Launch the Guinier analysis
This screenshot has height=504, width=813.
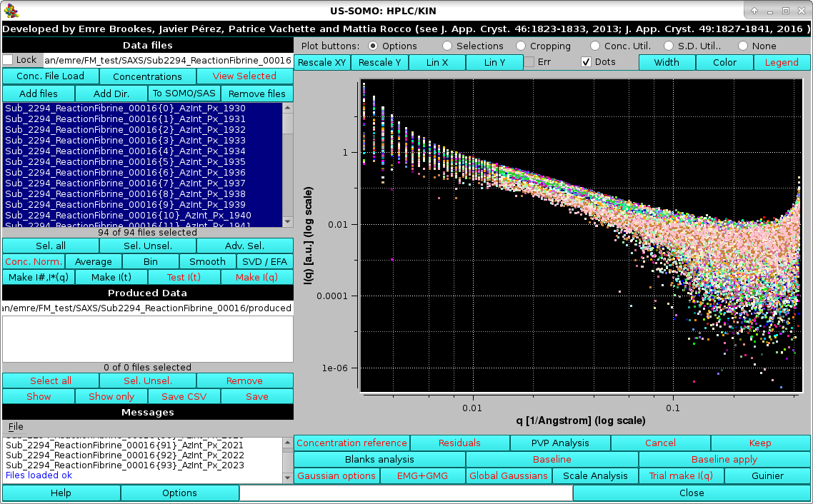point(767,475)
